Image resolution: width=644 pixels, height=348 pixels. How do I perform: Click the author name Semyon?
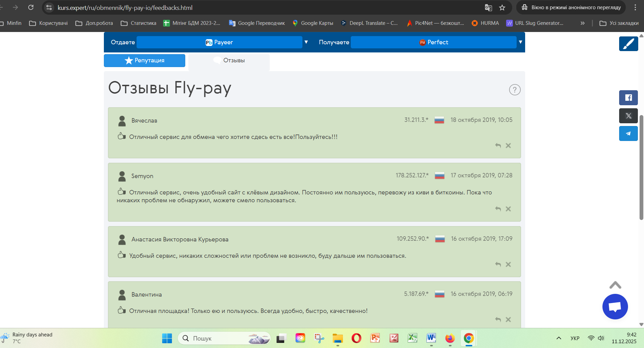pyautogui.click(x=142, y=176)
